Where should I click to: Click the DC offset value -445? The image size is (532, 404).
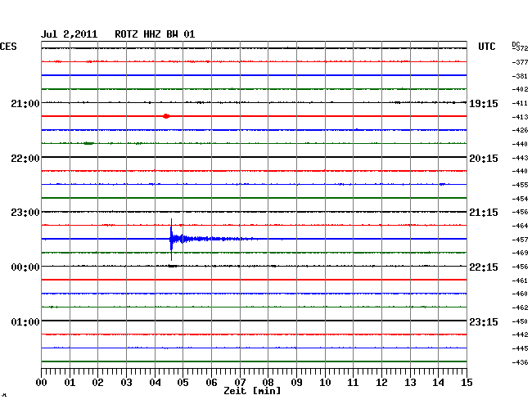click(x=520, y=348)
